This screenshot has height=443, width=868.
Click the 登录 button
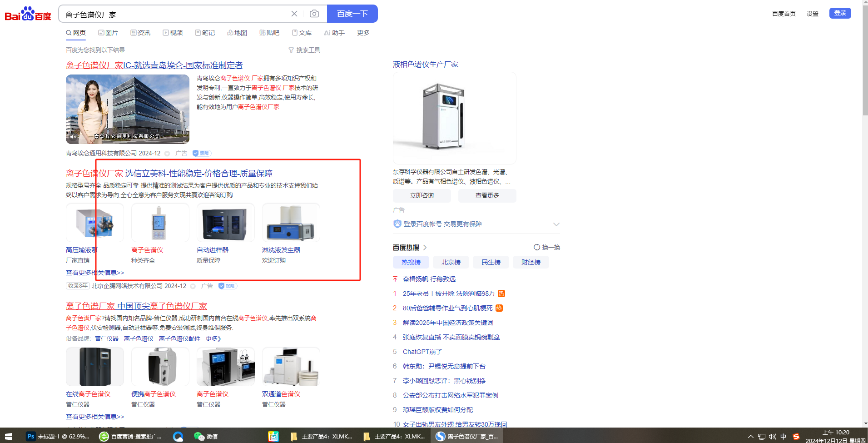click(x=840, y=13)
